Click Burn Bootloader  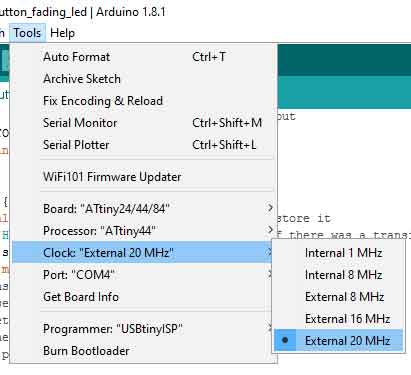(x=143, y=351)
